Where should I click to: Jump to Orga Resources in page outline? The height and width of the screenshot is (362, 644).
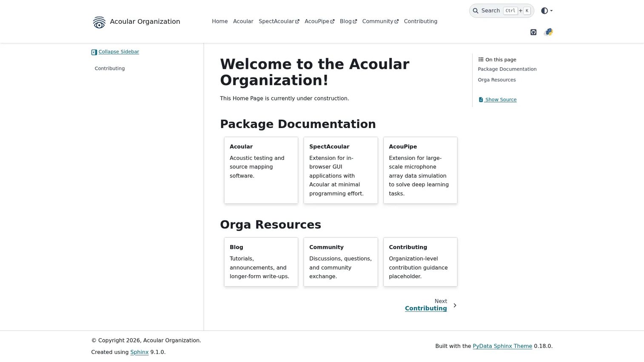click(x=497, y=80)
